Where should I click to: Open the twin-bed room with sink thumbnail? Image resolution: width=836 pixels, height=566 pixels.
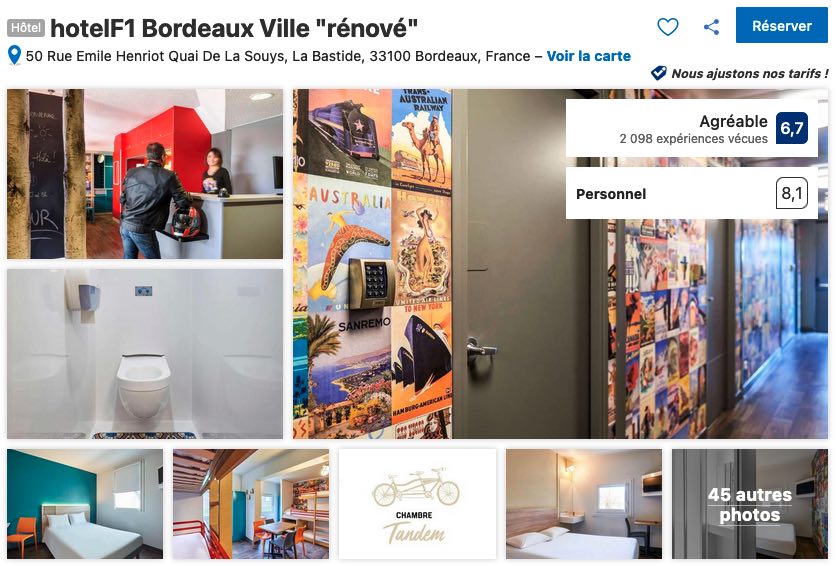[x=584, y=504]
